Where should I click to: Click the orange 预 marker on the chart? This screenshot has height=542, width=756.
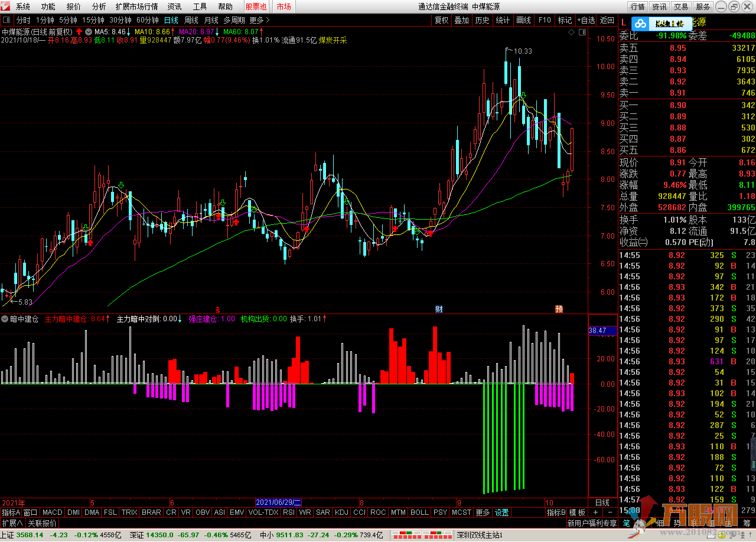click(559, 309)
